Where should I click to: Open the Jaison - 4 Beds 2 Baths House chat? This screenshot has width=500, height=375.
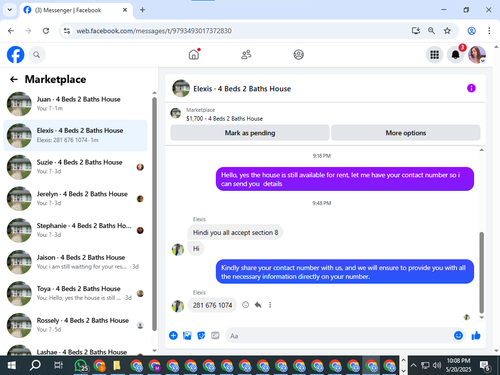tap(76, 262)
